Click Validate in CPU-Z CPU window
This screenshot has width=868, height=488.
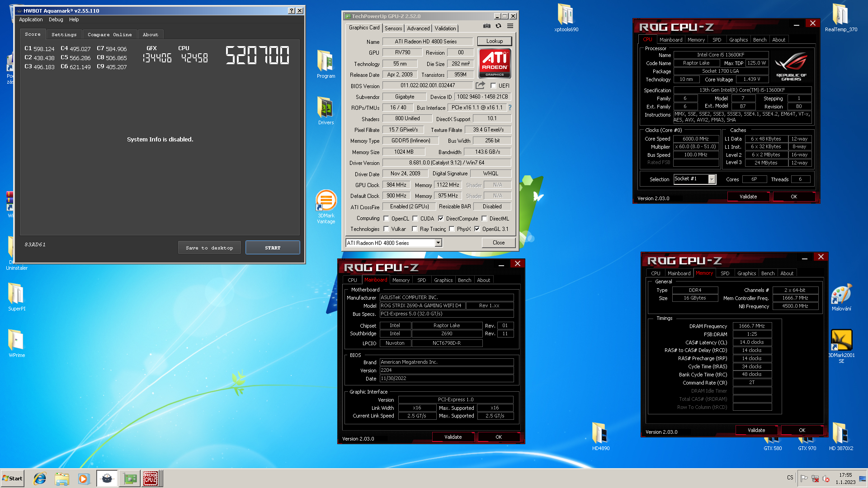click(x=748, y=197)
